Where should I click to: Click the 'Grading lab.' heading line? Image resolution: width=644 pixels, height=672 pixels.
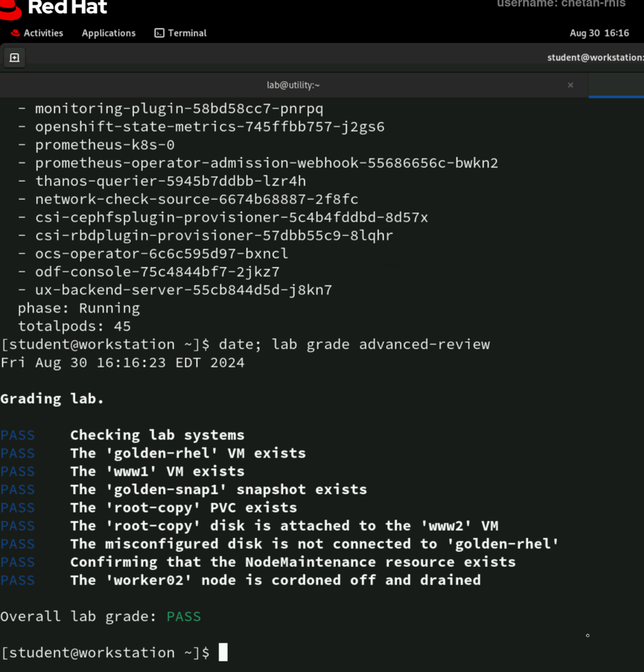point(52,399)
